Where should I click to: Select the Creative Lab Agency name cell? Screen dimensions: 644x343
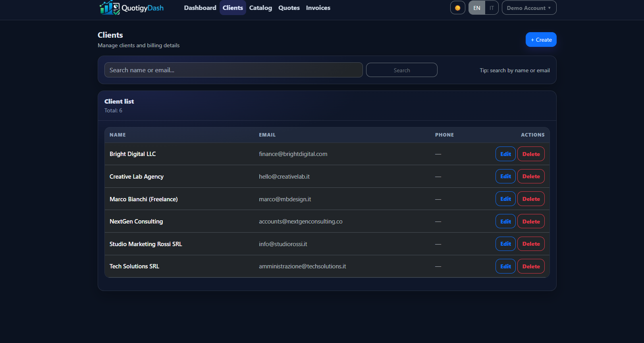tap(137, 177)
